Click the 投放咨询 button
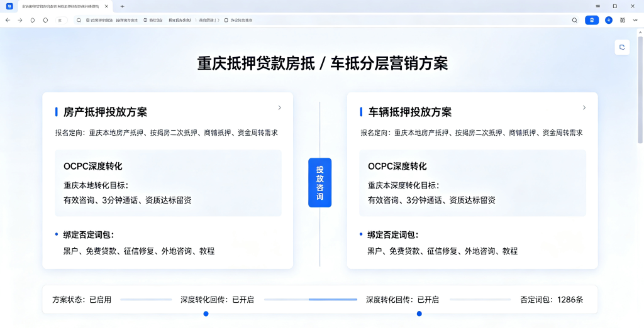Screen dimensions: 644x328 [319, 183]
